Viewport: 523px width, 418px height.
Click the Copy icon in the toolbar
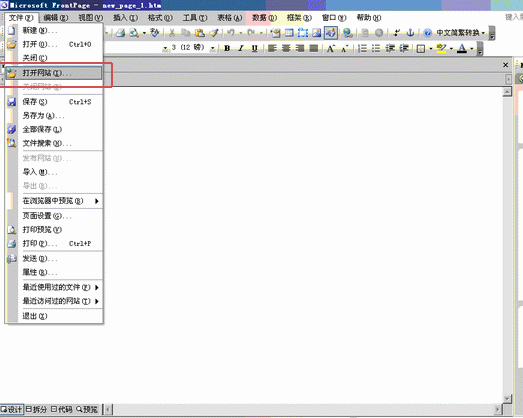pyautogui.click(x=185, y=33)
